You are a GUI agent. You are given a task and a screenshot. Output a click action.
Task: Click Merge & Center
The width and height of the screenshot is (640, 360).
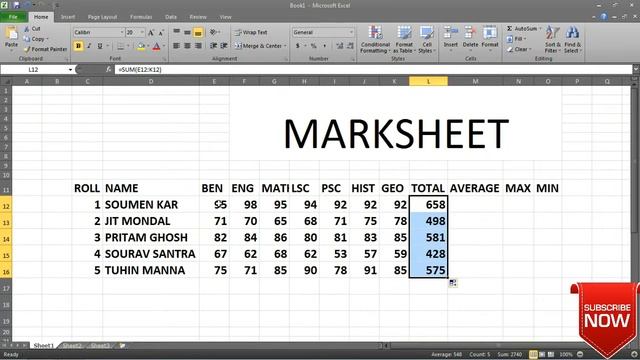click(x=260, y=46)
